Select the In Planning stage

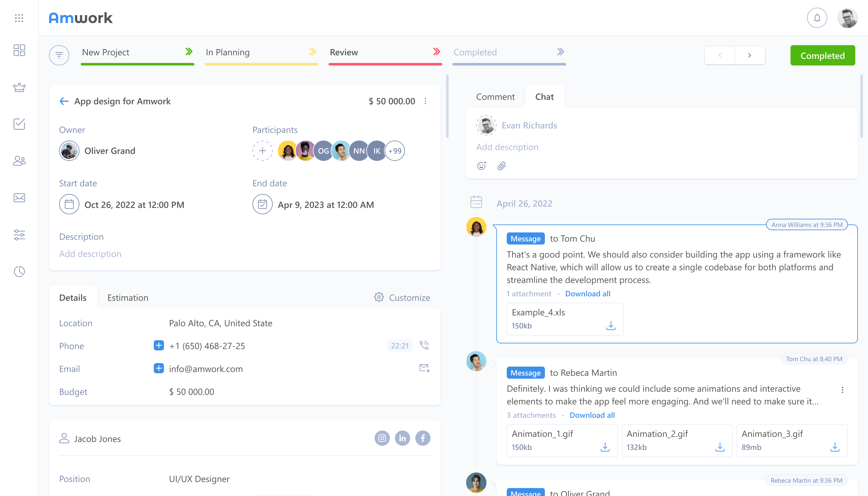tap(261, 55)
